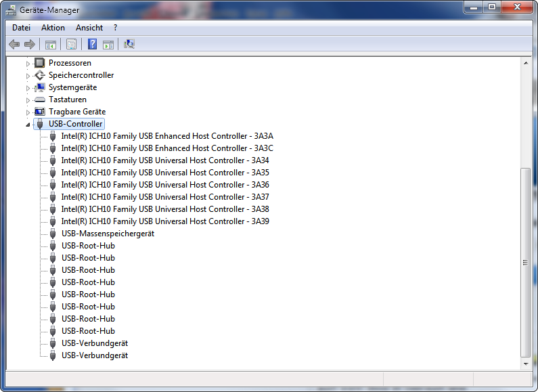Image resolution: width=538 pixels, height=392 pixels.
Task: Click the show/hide console tree icon
Action: point(51,44)
